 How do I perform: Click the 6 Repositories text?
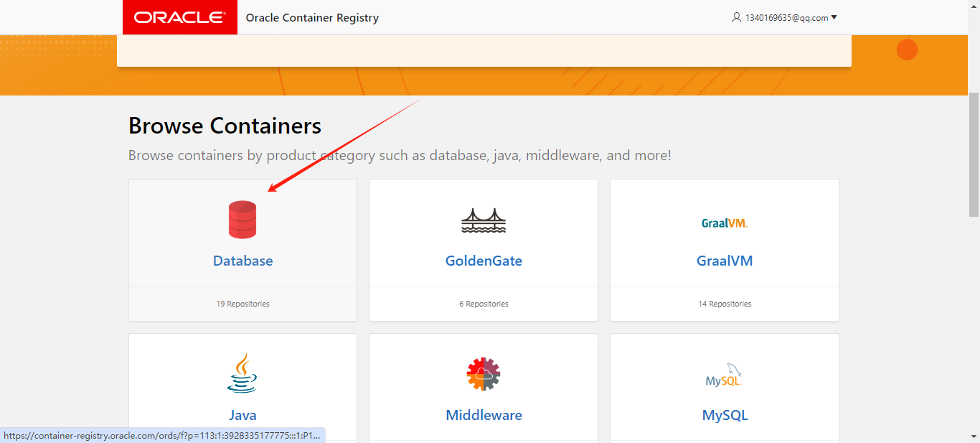[484, 304]
